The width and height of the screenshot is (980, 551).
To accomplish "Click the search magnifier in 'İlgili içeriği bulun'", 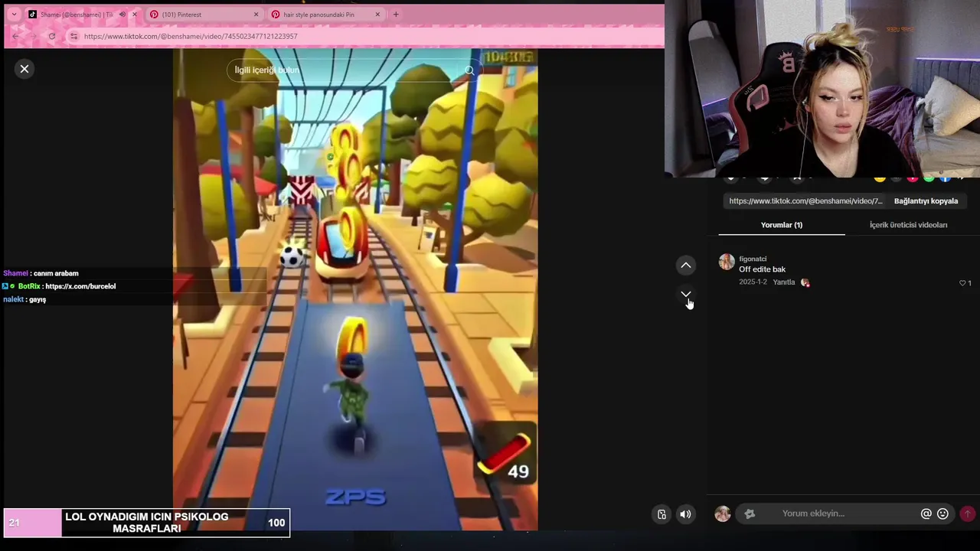I will tap(469, 70).
